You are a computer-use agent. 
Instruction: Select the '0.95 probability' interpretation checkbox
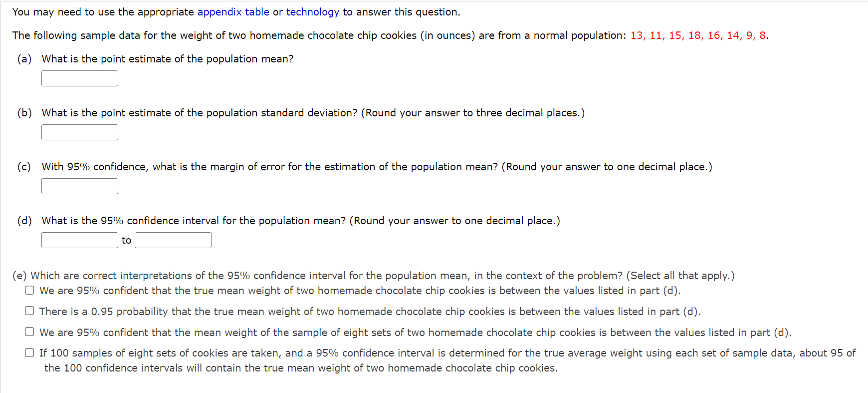click(29, 311)
